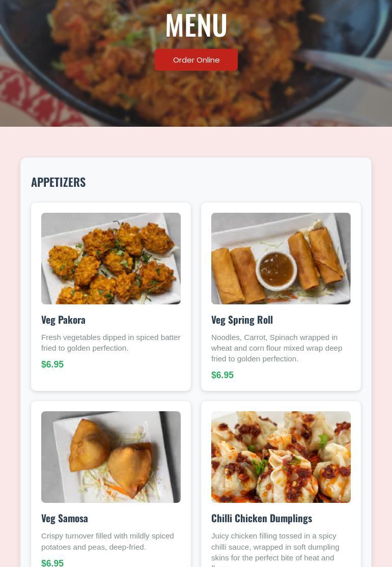
Task: Open the Chilli Chicken Dumplings photo
Action: [x=281, y=457]
